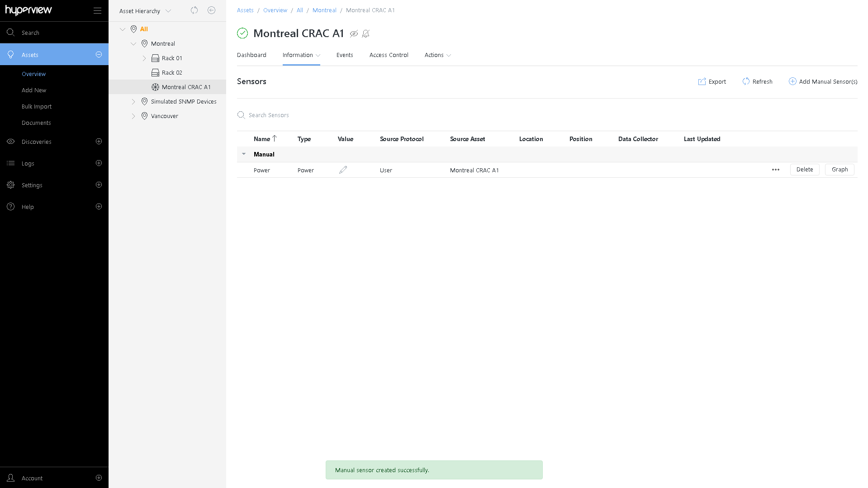
Task: Open the Logs sidebar panel
Action: 11,163
